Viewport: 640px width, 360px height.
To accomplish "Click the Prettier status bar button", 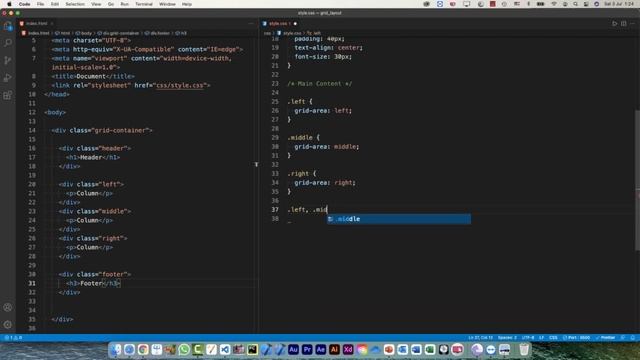I will coord(606,338).
